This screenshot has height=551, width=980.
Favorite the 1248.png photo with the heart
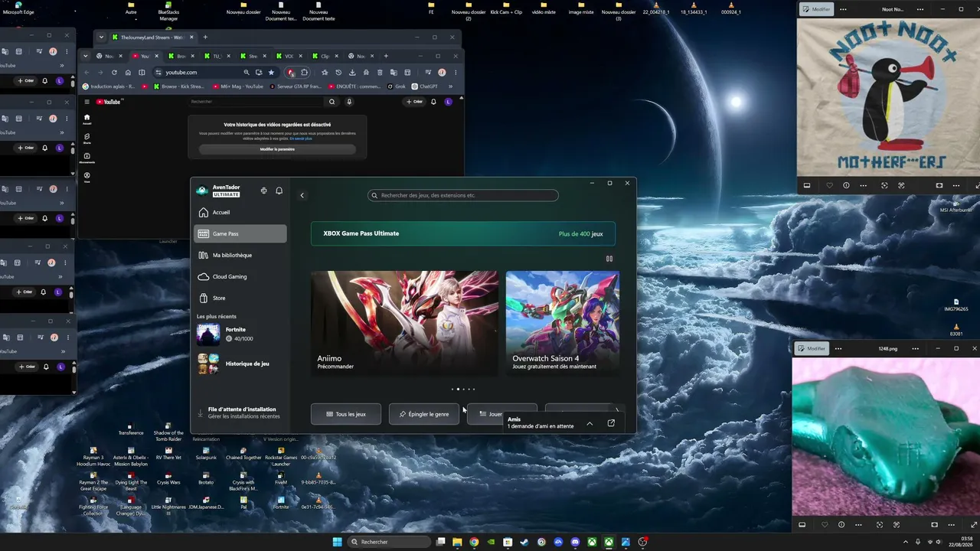tap(825, 525)
